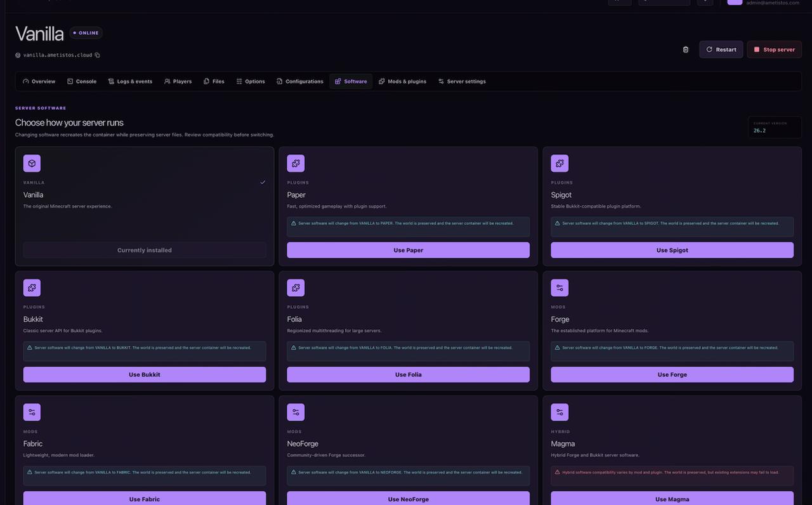Click the Vanilla cube icon
This screenshot has height=505, width=812.
click(32, 164)
